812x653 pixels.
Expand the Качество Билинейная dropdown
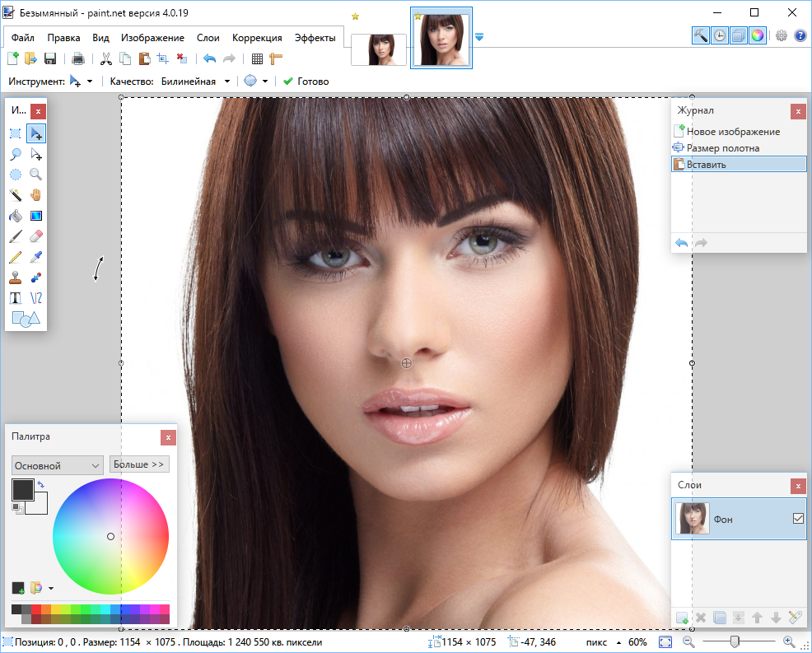(195, 82)
